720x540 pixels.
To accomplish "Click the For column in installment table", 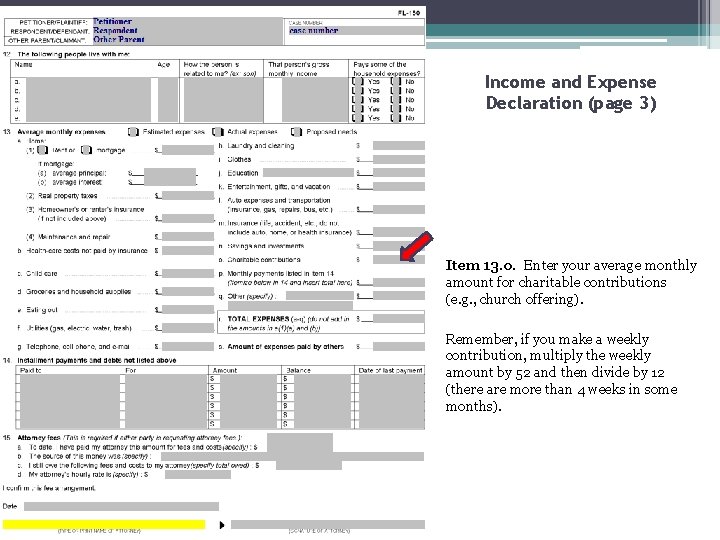I will (x=166, y=401).
